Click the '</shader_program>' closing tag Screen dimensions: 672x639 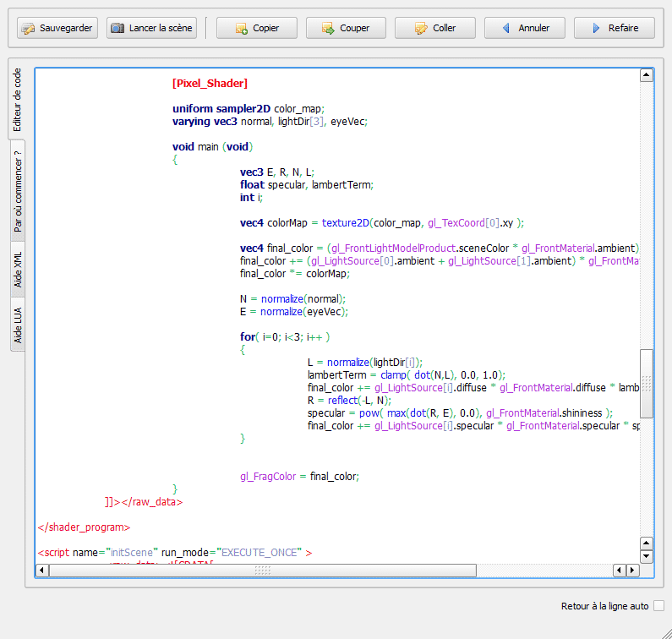pyautogui.click(x=84, y=527)
